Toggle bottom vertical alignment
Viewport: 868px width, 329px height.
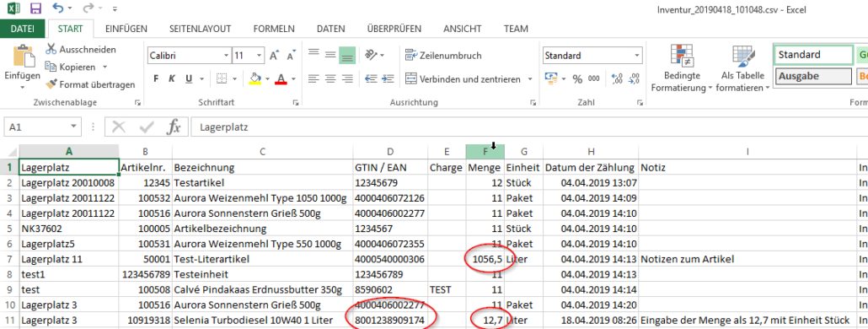pyautogui.click(x=347, y=55)
